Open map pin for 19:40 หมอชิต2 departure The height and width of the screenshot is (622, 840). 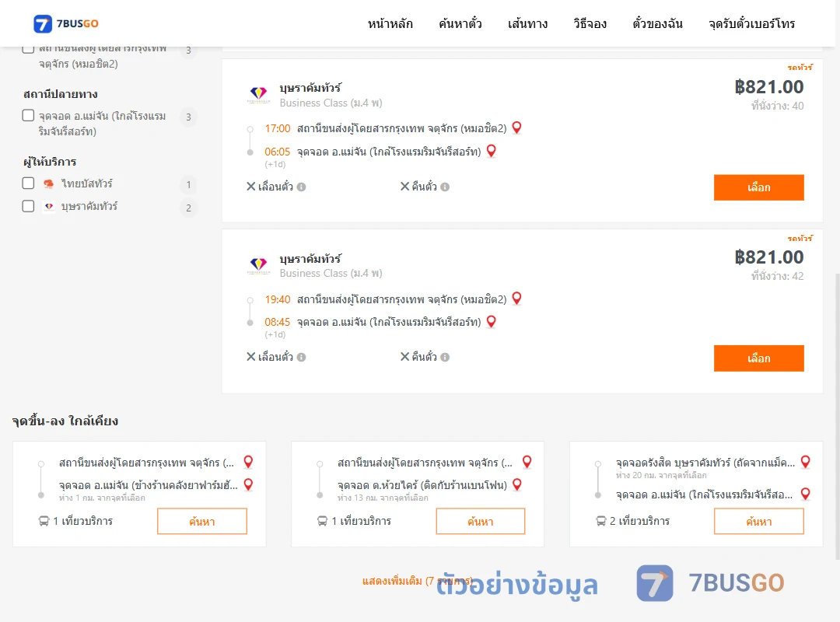[517, 299]
